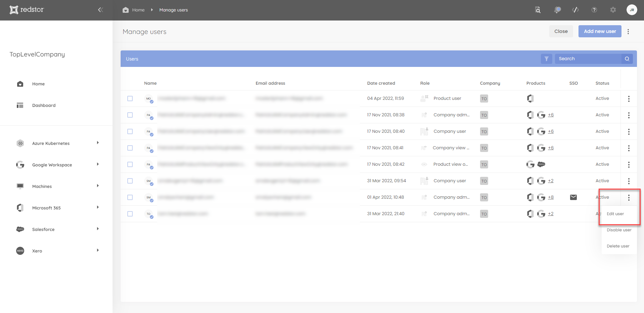Tick the checkbox for the 17 Nov 2021, 08:41 user
644x313 pixels.
[130, 148]
